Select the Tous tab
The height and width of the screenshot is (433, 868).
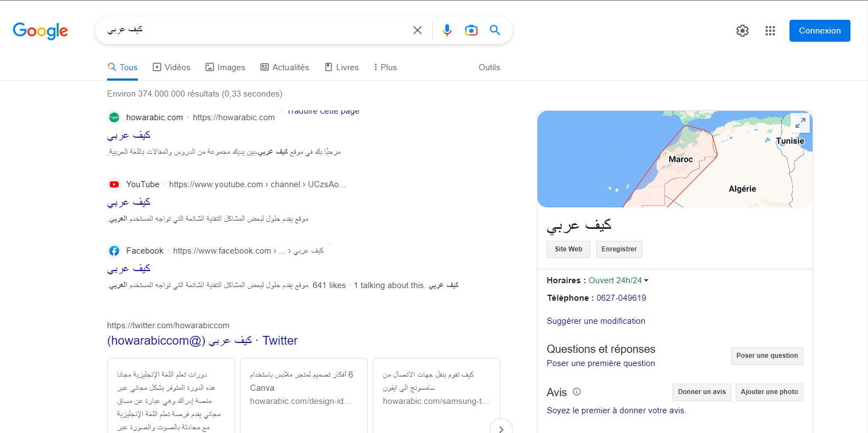[122, 68]
